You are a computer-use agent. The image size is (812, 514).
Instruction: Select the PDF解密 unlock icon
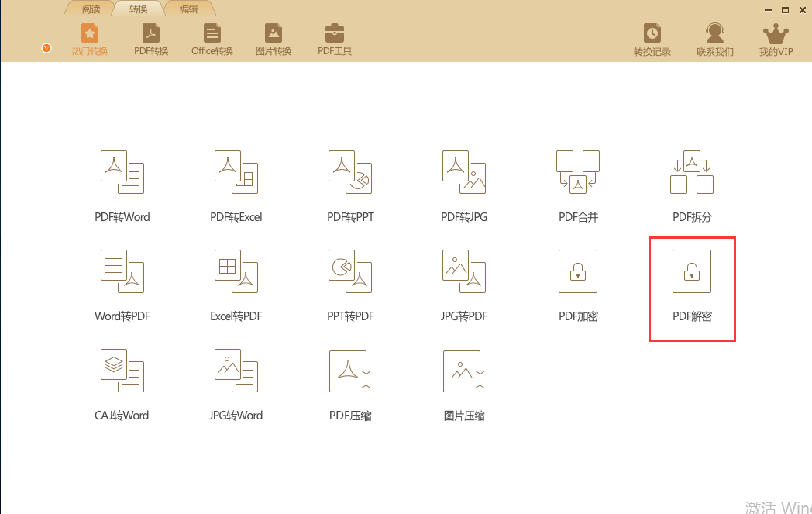[x=692, y=271]
